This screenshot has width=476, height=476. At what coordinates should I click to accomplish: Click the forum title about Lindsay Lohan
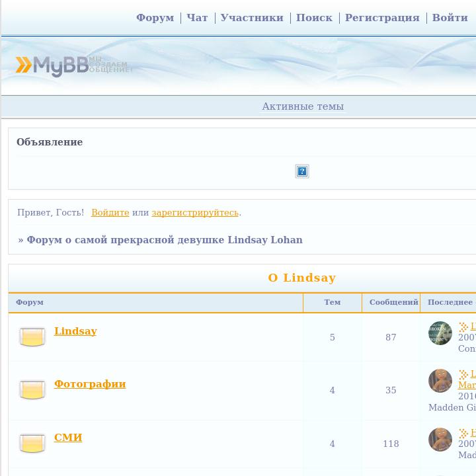coord(165,240)
